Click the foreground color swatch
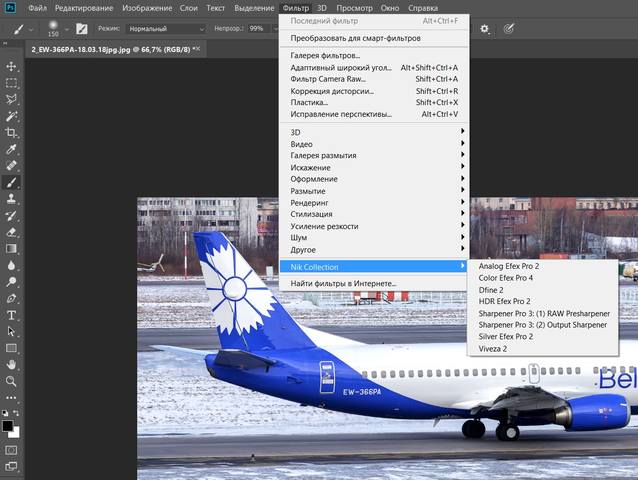The height and width of the screenshot is (480, 638). coord(7,426)
